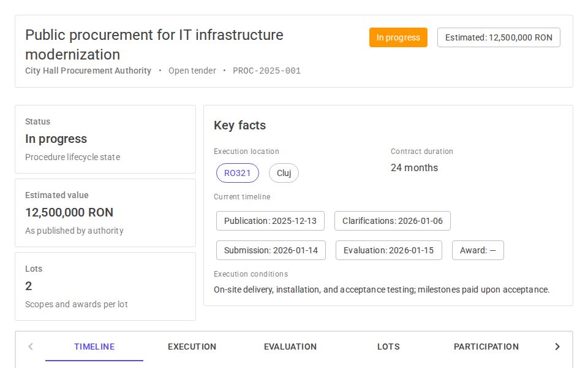588x368 pixels.
Task: Click the RO321 location chip
Action: pos(238,173)
